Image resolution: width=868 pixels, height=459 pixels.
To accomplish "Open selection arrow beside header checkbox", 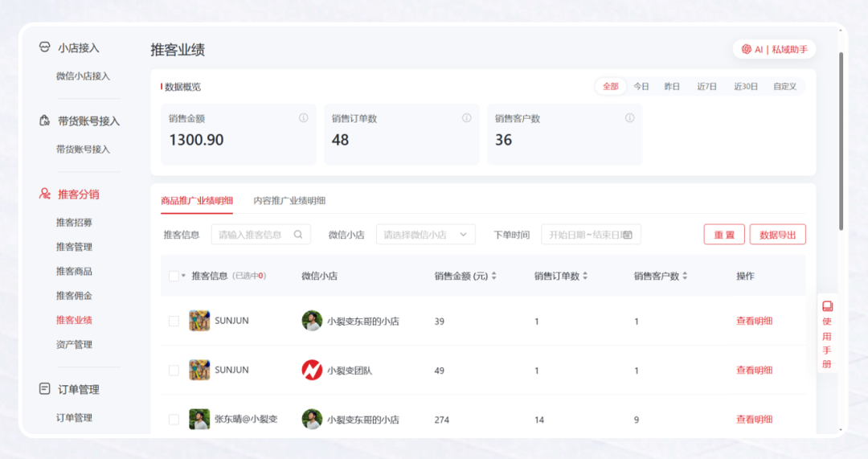I will click(184, 276).
